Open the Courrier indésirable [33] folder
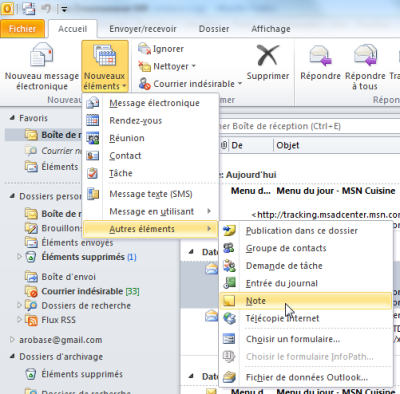 (x=82, y=291)
